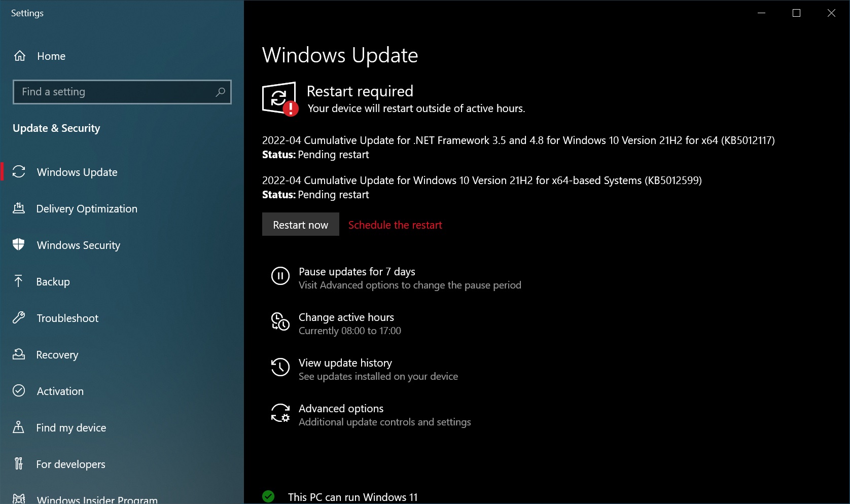850x504 pixels.
Task: Select the Windows Update sidebar icon
Action: click(x=19, y=172)
